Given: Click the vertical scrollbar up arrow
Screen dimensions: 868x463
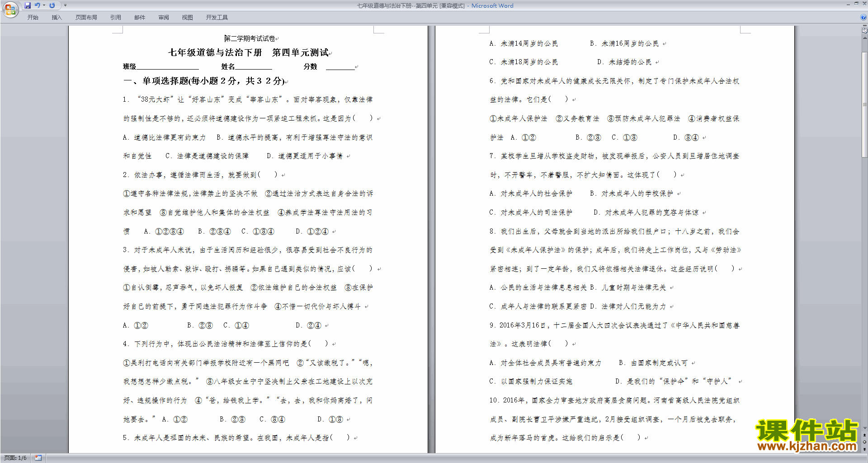Looking at the screenshot, I should [x=865, y=37].
